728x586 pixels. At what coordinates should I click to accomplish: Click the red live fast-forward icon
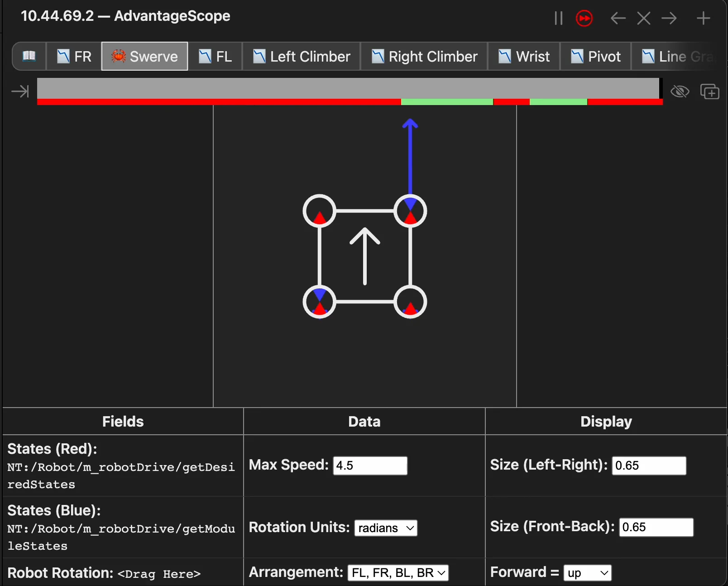pos(584,18)
